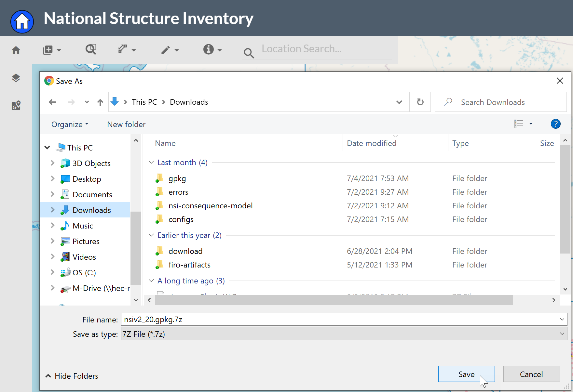Expand the address bar history dropdown
Image resolution: width=573 pixels, height=392 pixels.
pyautogui.click(x=399, y=102)
